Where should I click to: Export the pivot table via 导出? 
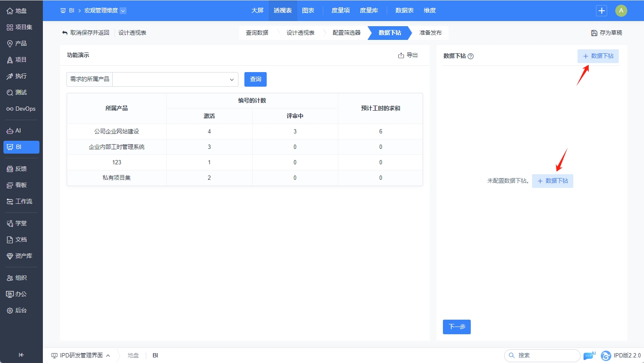(408, 55)
